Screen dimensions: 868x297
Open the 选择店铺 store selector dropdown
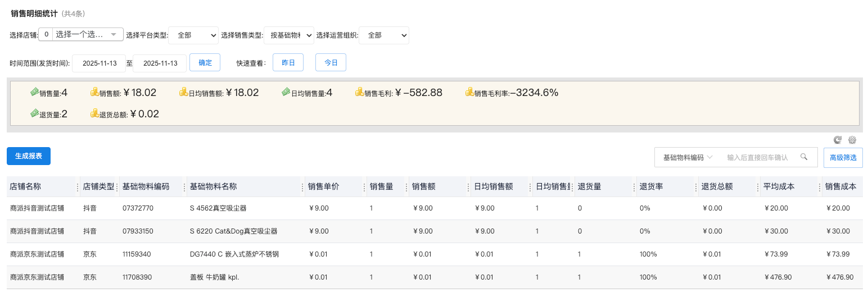[x=88, y=35]
